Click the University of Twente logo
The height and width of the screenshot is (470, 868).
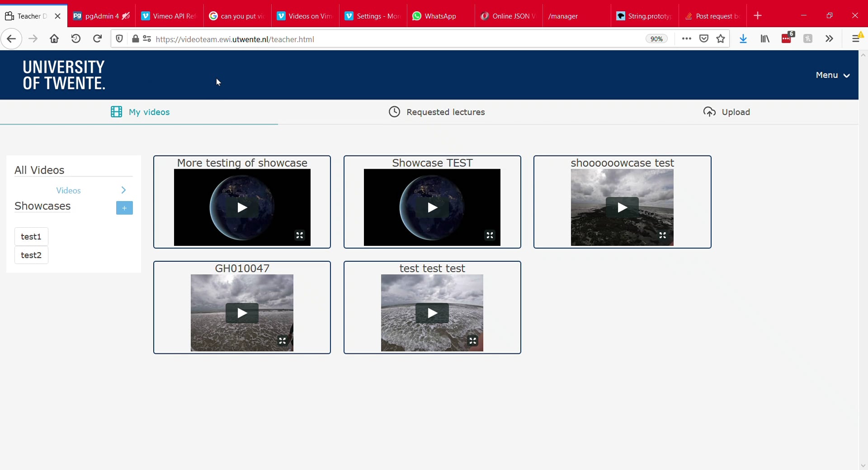(x=64, y=75)
